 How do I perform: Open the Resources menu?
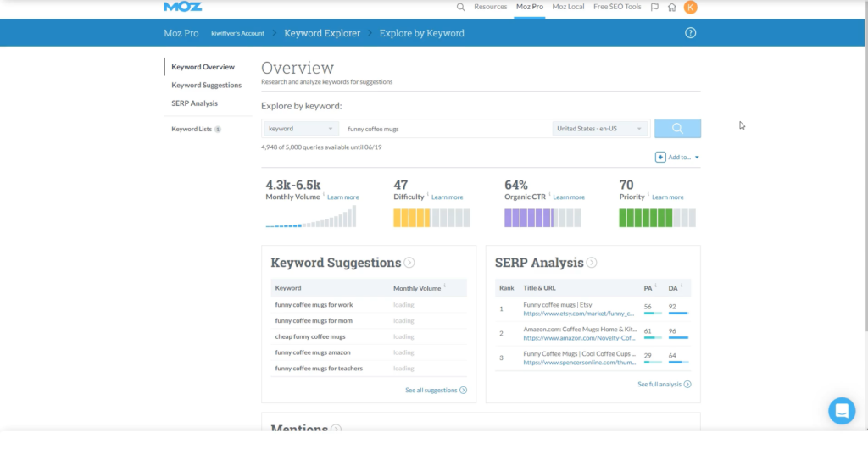491,7
